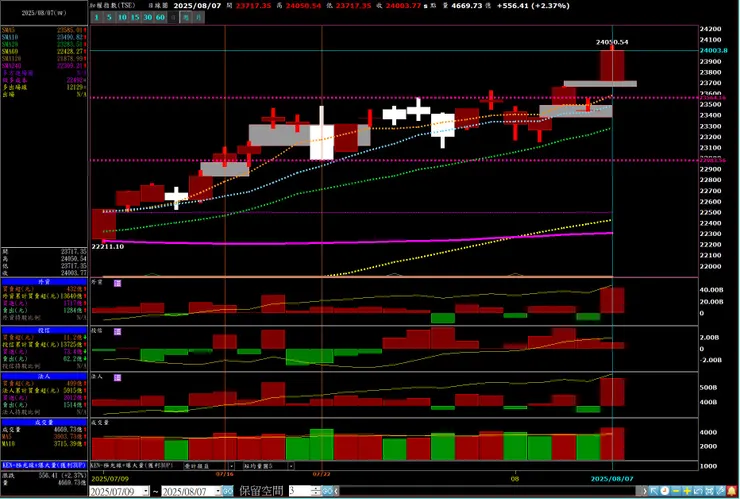Click the SMA10 indicator row

[44, 37]
